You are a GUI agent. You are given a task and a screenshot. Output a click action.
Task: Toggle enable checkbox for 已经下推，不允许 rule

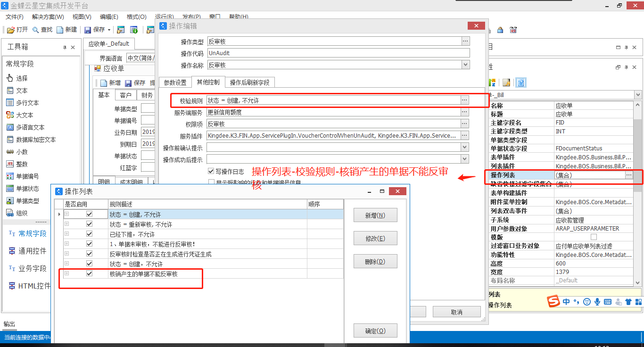(x=90, y=234)
